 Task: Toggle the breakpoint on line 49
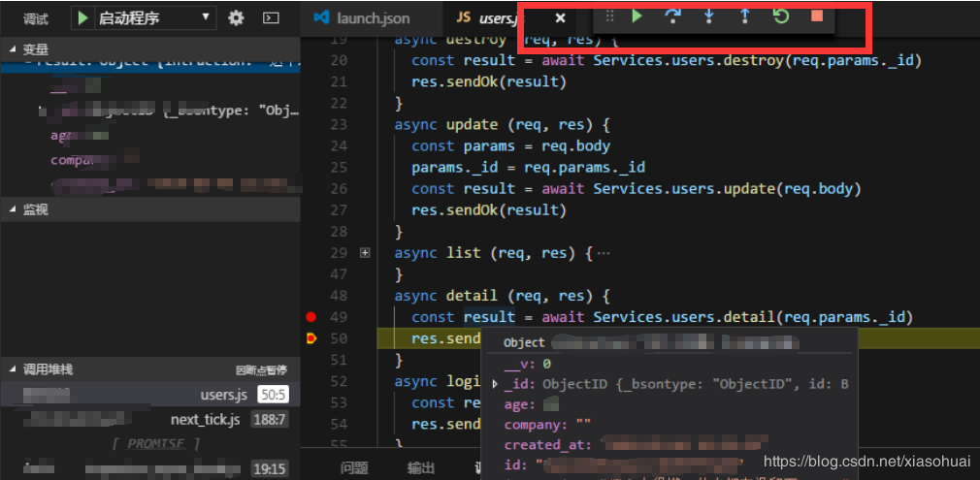310,317
